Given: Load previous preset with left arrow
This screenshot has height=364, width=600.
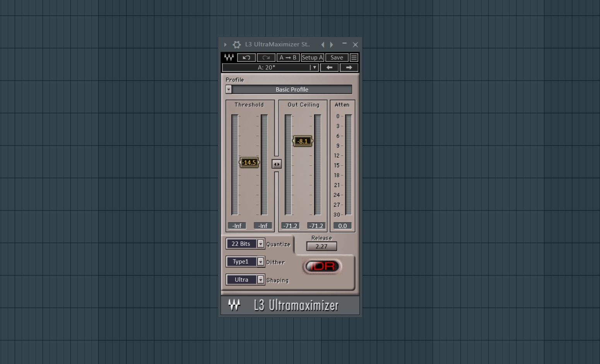Looking at the screenshot, I should point(329,68).
